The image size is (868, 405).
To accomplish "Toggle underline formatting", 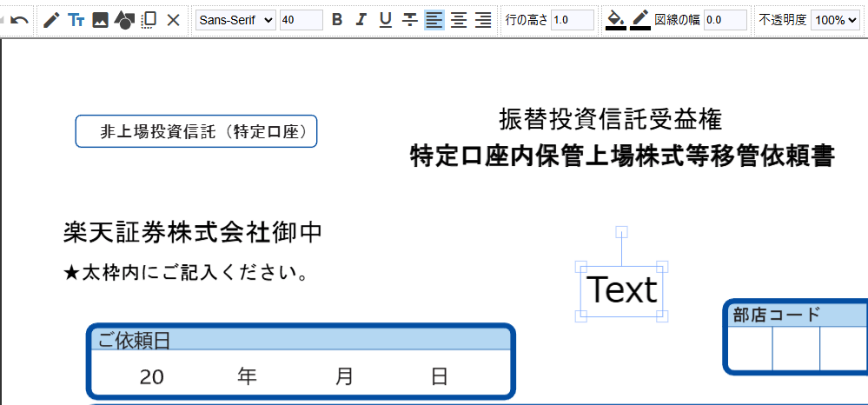I will [386, 20].
